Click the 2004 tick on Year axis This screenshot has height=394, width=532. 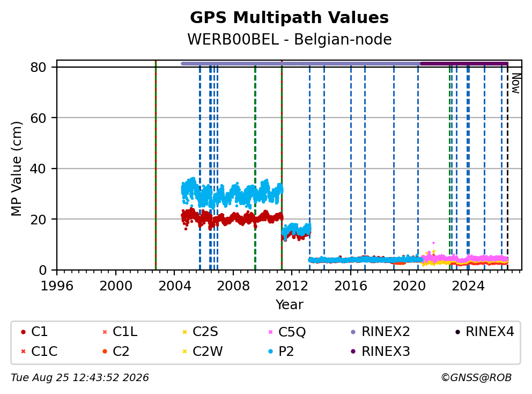coord(174,286)
